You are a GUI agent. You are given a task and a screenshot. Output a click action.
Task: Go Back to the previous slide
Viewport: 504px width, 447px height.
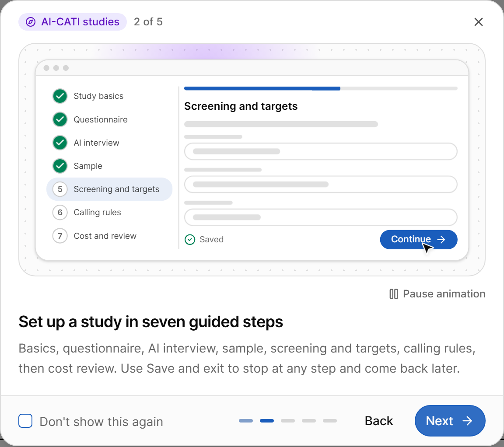click(378, 421)
